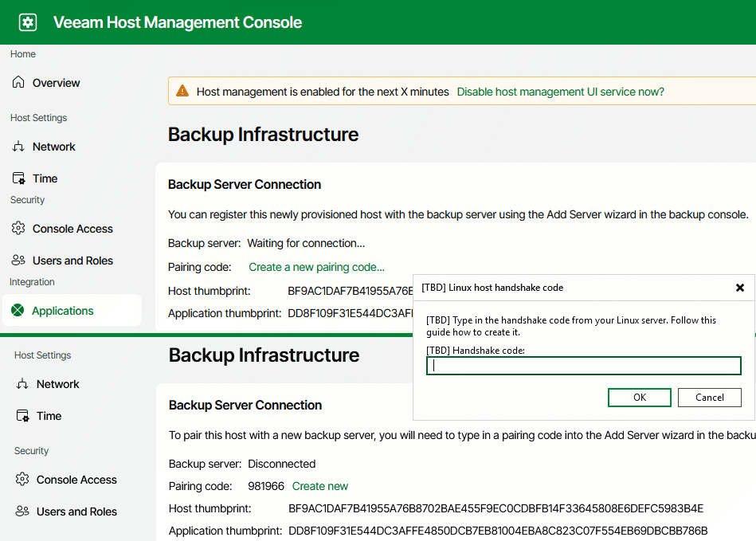Click the Home breadcrumb
This screenshot has width=756, height=541.
pos(22,53)
